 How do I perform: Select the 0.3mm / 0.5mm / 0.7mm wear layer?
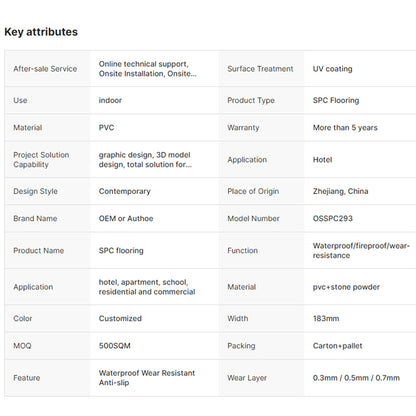356,378
